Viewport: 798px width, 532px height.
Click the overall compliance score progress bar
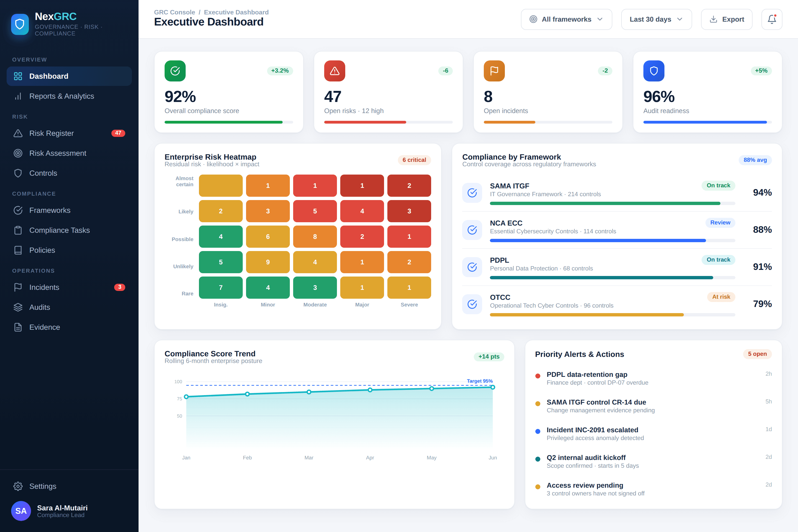[x=229, y=122]
